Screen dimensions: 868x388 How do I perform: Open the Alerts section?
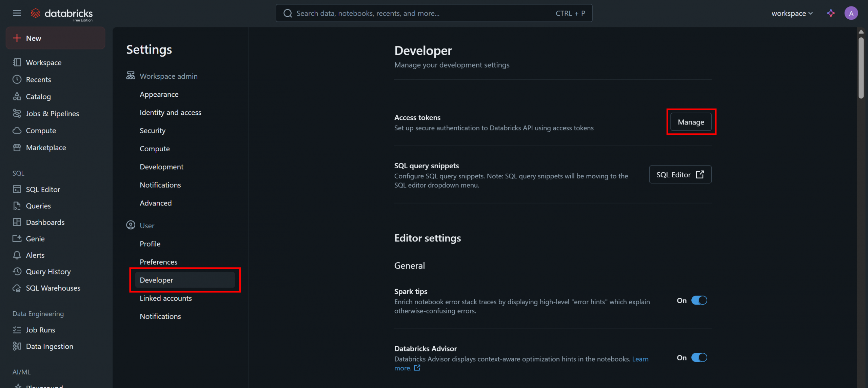tap(35, 255)
